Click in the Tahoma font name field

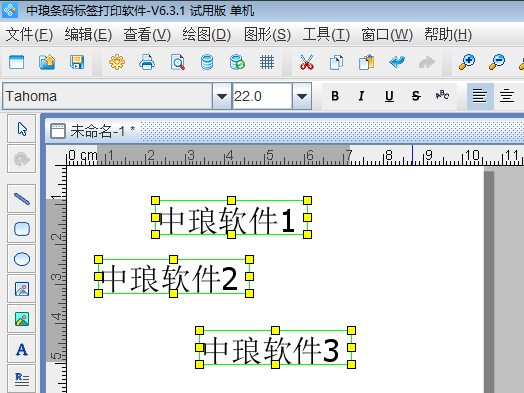108,96
